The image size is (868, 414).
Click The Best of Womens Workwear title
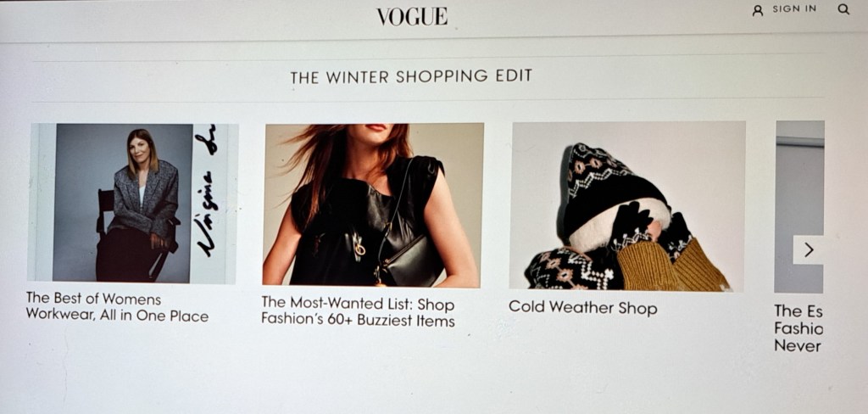click(117, 307)
